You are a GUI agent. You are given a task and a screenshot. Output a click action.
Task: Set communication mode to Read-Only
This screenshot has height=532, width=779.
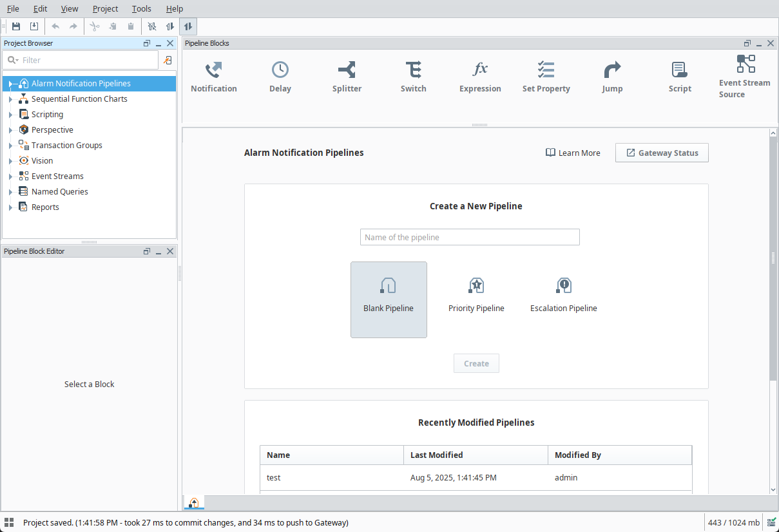pos(170,26)
